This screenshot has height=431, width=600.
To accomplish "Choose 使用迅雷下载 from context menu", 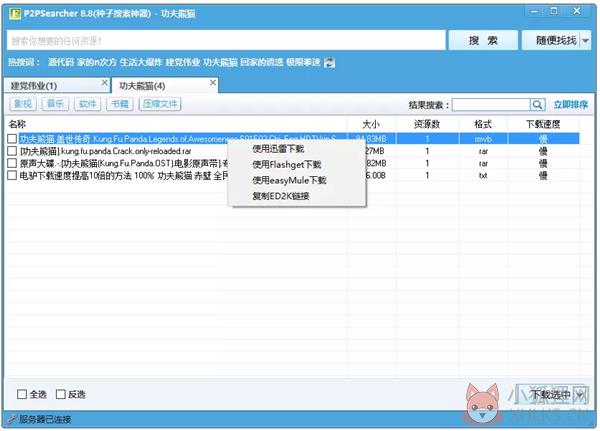I will point(278,149).
